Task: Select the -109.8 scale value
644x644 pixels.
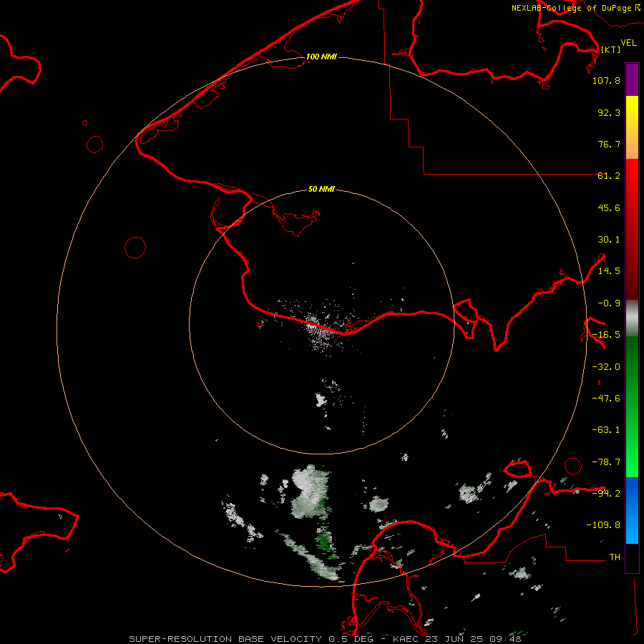Action: pos(603,525)
